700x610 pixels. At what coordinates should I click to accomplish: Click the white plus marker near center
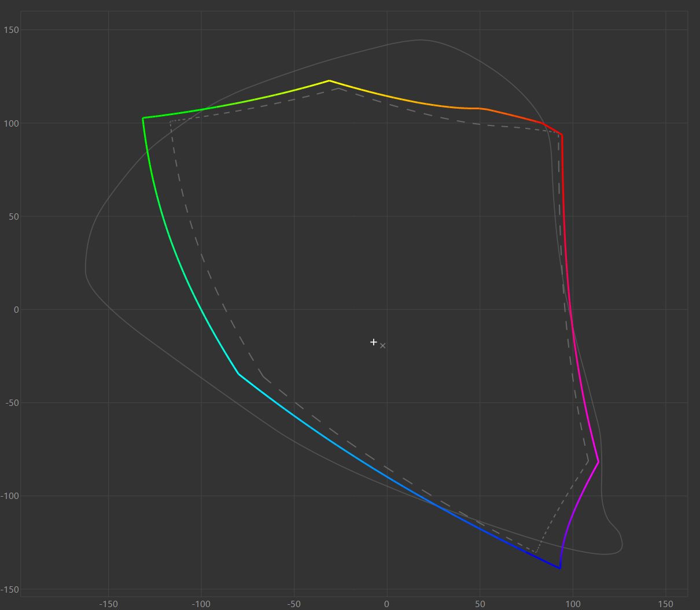(374, 342)
